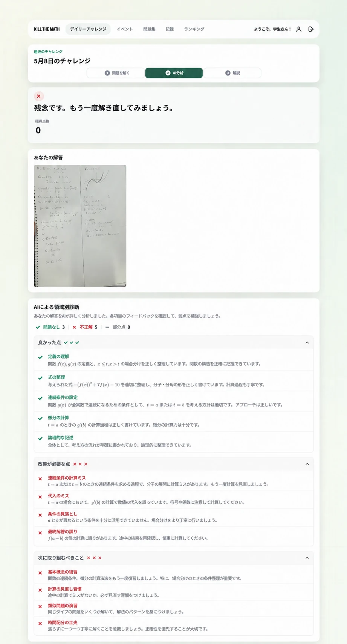347x644 pixels.
Task: Click the KILL THE MATH logo
Action: point(47,29)
